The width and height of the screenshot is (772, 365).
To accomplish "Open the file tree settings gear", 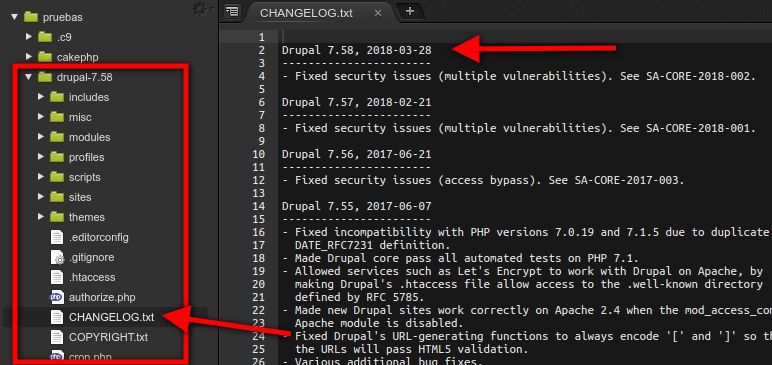I will tap(200, 9).
